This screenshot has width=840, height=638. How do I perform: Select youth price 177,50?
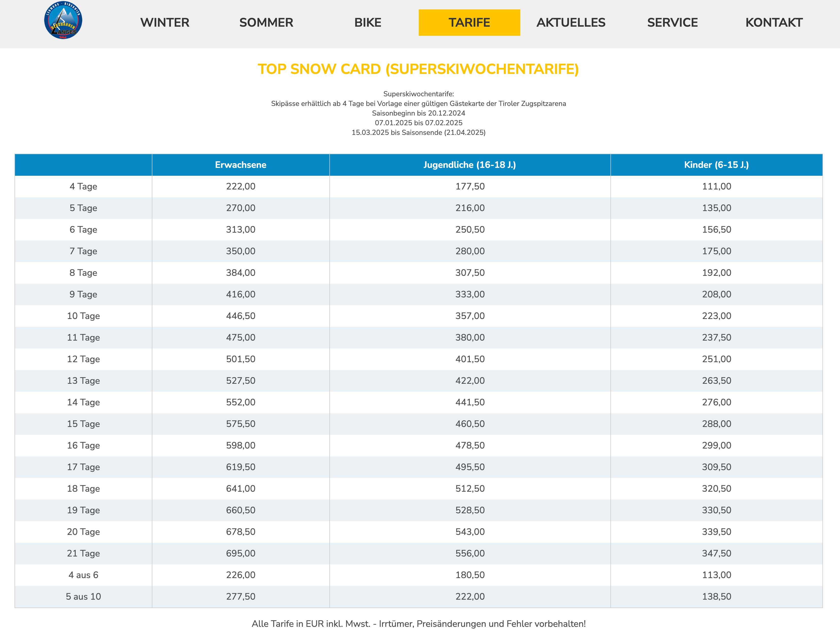point(470,186)
